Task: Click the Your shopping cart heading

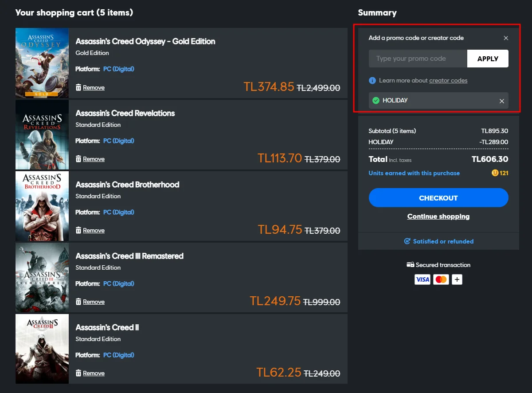Action: (x=74, y=12)
